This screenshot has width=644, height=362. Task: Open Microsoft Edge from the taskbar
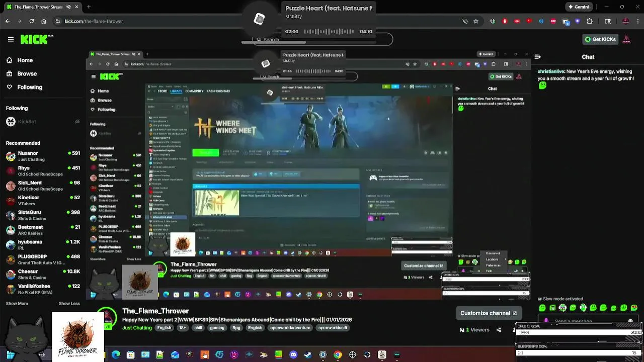tap(116, 355)
